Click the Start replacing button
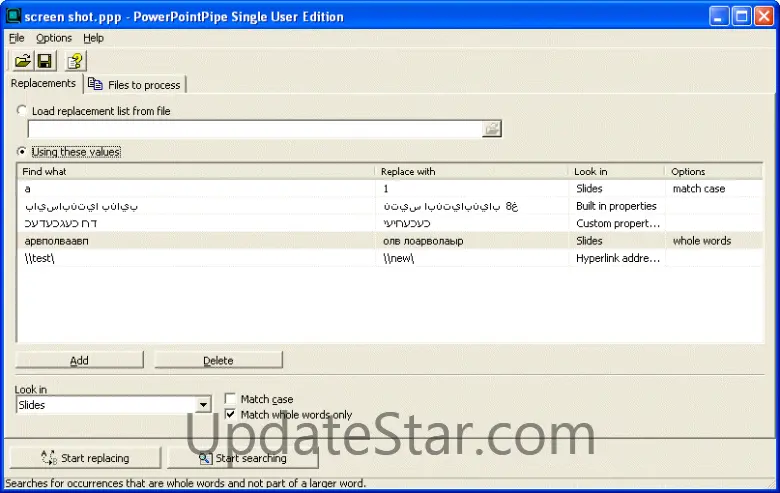This screenshot has height=493, width=780. pos(85,458)
